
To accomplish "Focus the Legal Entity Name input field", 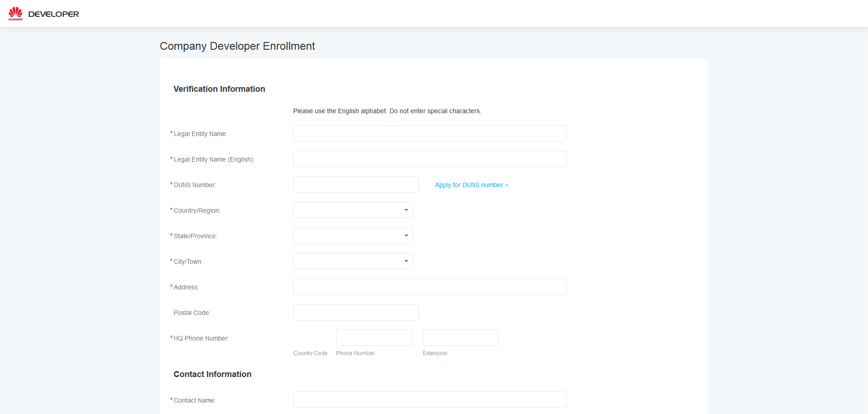I will tap(430, 133).
